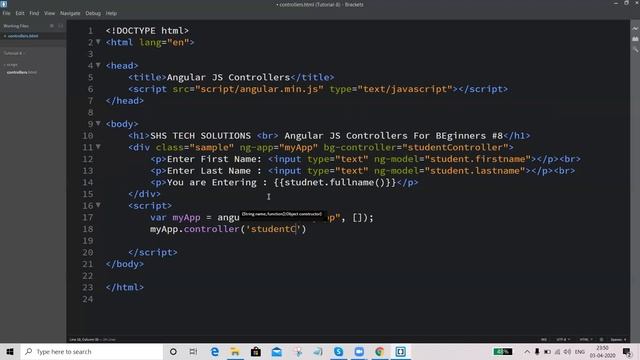Open the Help menu
Image resolution: width=640 pixels, height=360 pixels.
pyautogui.click(x=111, y=13)
